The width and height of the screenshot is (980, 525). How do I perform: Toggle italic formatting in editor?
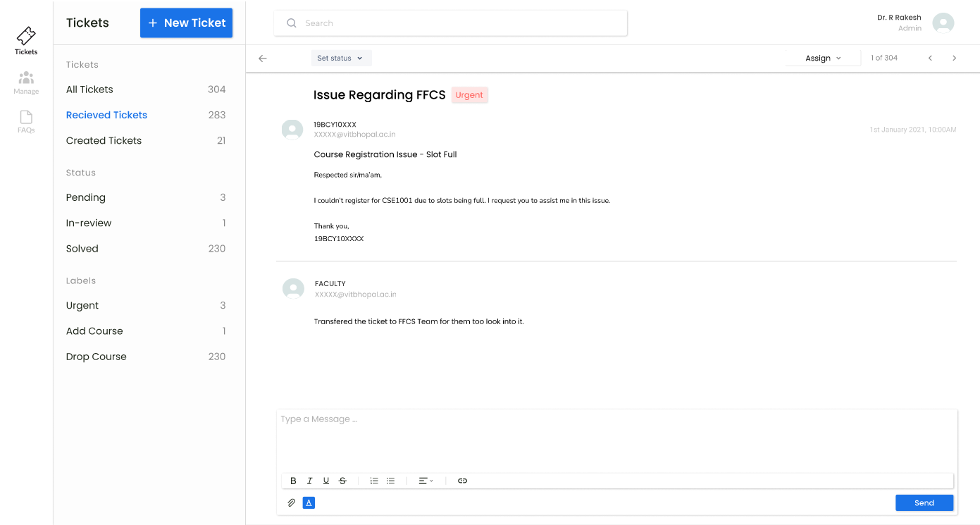coord(310,481)
